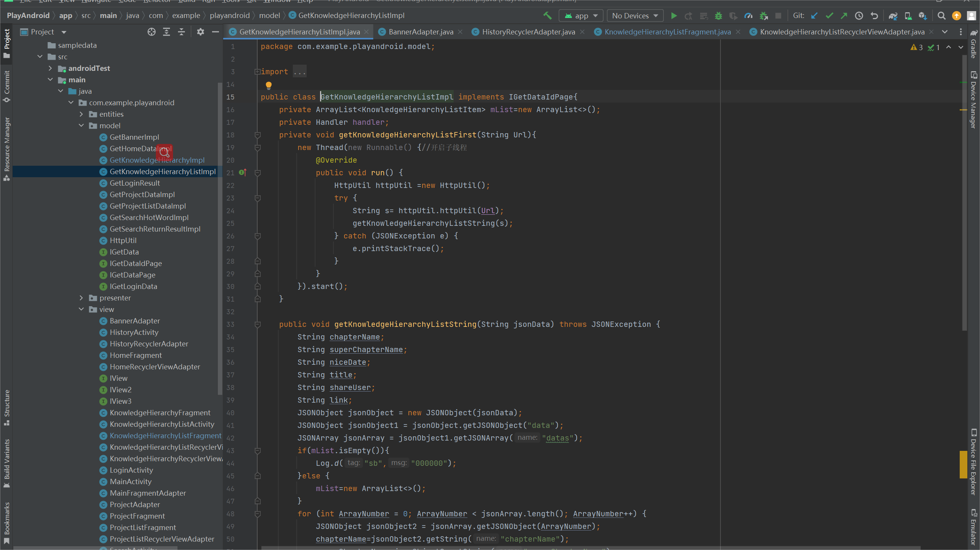The height and width of the screenshot is (550, 980).
Task: Go to next highlighted error arrow
Action: [x=961, y=47]
